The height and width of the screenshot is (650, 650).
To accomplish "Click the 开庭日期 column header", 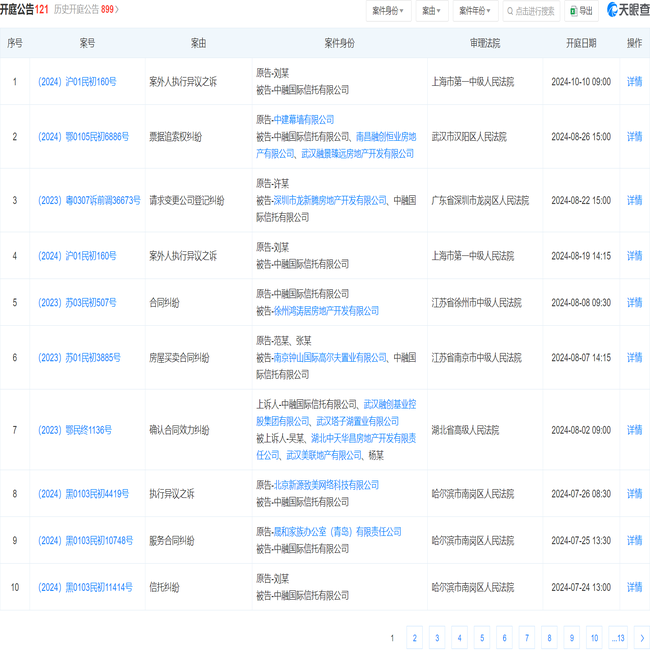I will click(x=581, y=43).
